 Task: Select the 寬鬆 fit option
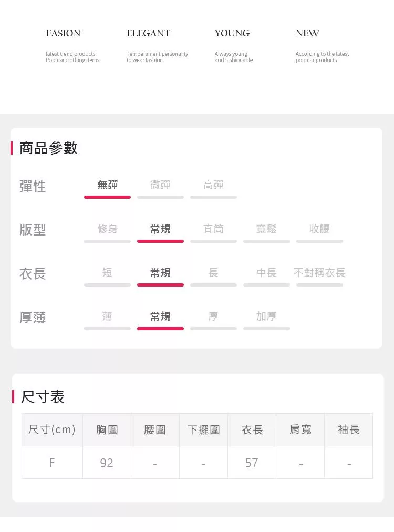click(x=266, y=229)
